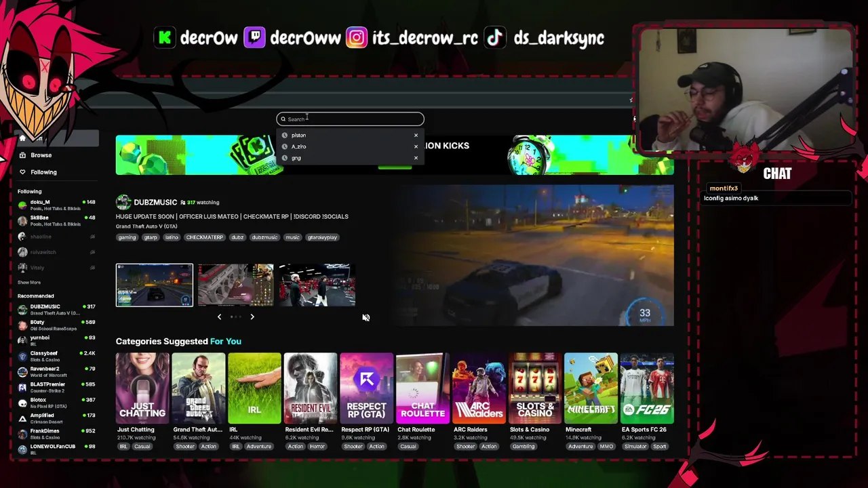The height and width of the screenshot is (488, 868).
Task: Open Amplified avatar in Recommended
Action: (x=22, y=418)
